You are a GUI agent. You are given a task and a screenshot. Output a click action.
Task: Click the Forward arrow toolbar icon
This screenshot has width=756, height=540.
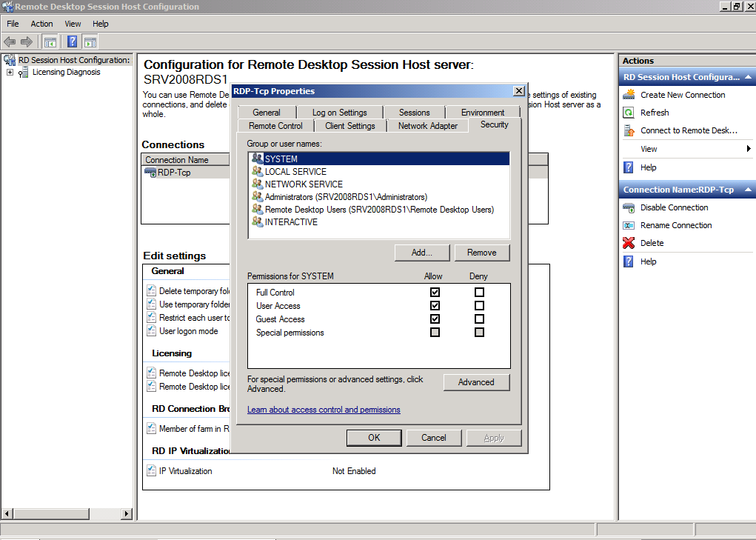click(x=27, y=42)
